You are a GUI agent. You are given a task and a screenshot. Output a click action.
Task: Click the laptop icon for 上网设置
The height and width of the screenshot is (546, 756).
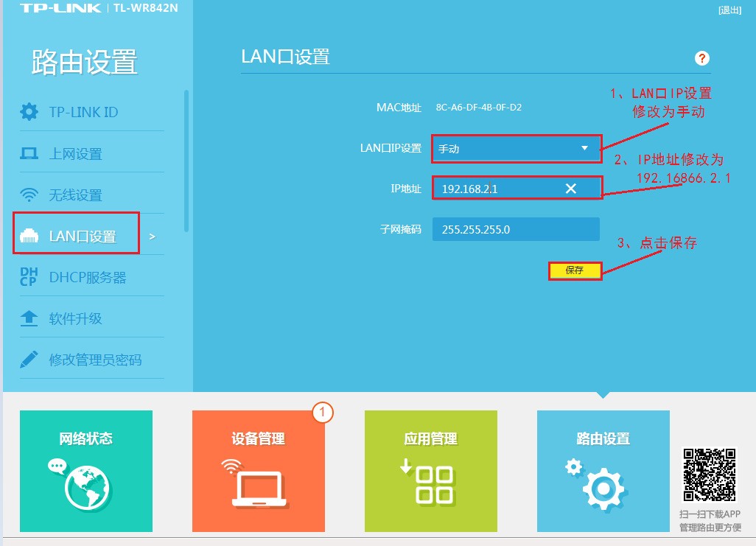click(29, 153)
